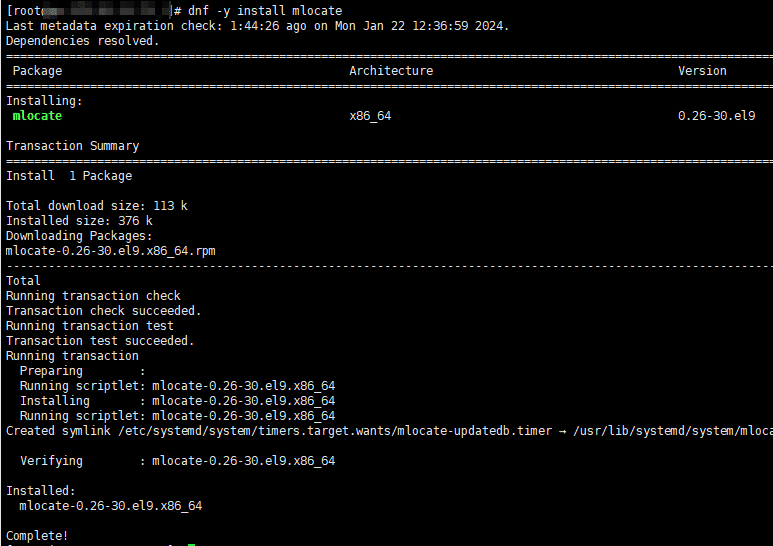The width and height of the screenshot is (773, 546).
Task: Click the 'Total download size: 113 k' line
Action: (x=97, y=206)
